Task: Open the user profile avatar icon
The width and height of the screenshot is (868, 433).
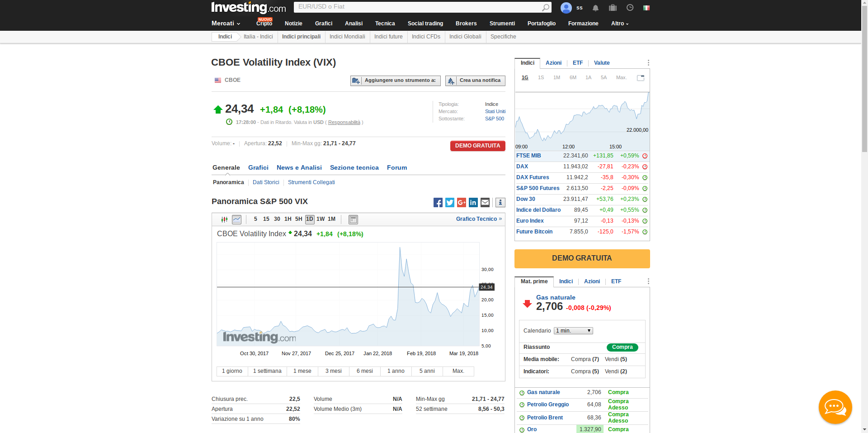Action: [566, 8]
